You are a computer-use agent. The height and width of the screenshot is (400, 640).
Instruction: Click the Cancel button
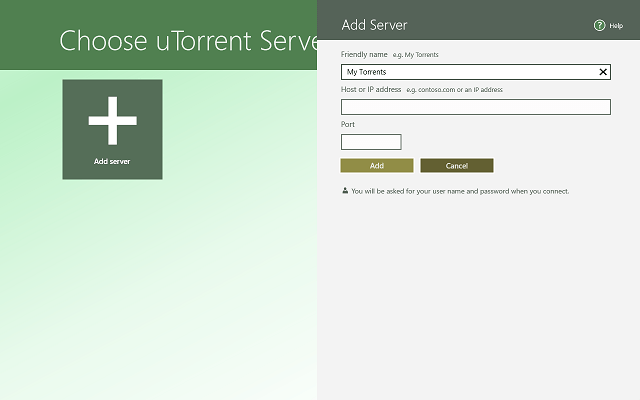tap(457, 166)
